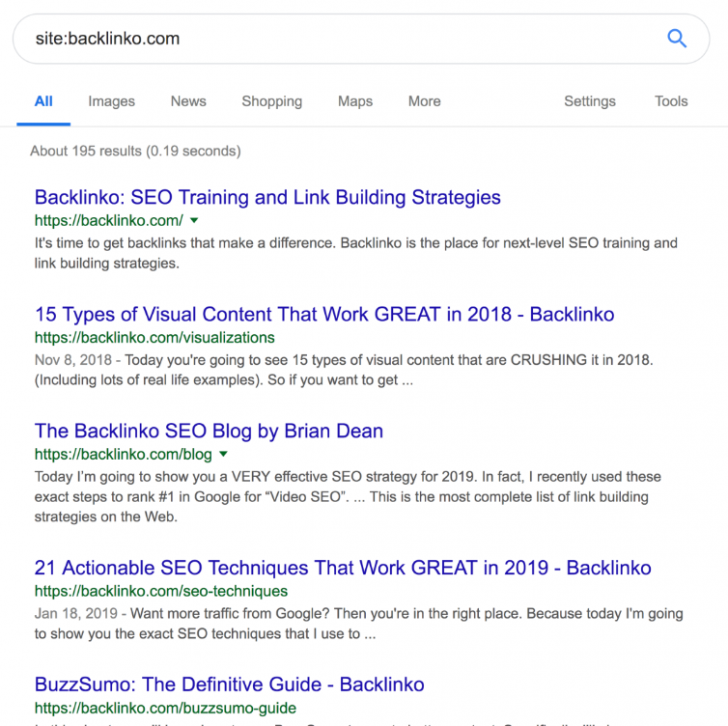728x726 pixels.
Task: Open 15 Types of Visual Content result
Action: click(324, 314)
